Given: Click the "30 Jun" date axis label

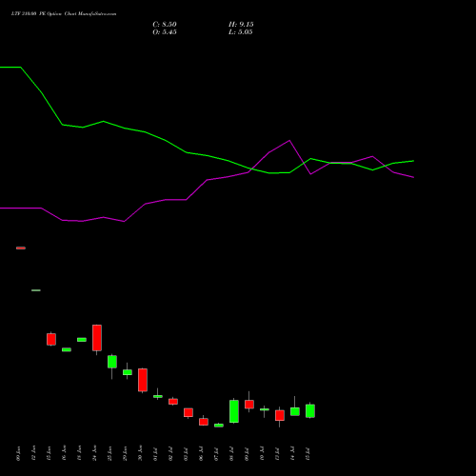Looking at the screenshot, I should point(140,453).
